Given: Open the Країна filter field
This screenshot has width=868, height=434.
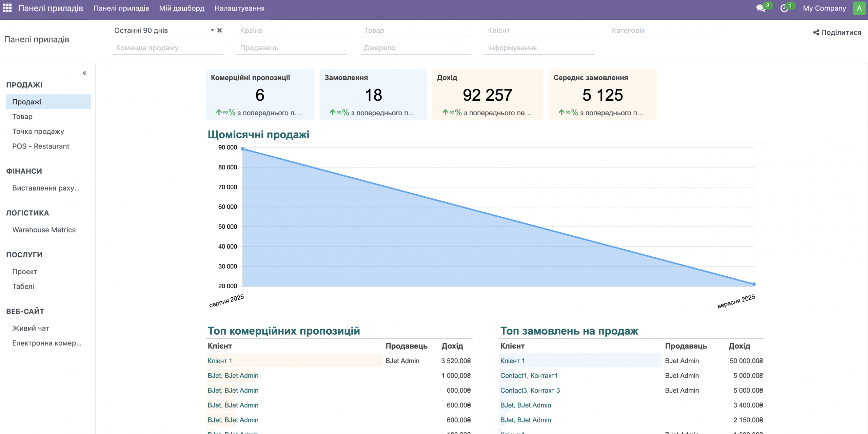Looking at the screenshot, I should pyautogui.click(x=291, y=31).
